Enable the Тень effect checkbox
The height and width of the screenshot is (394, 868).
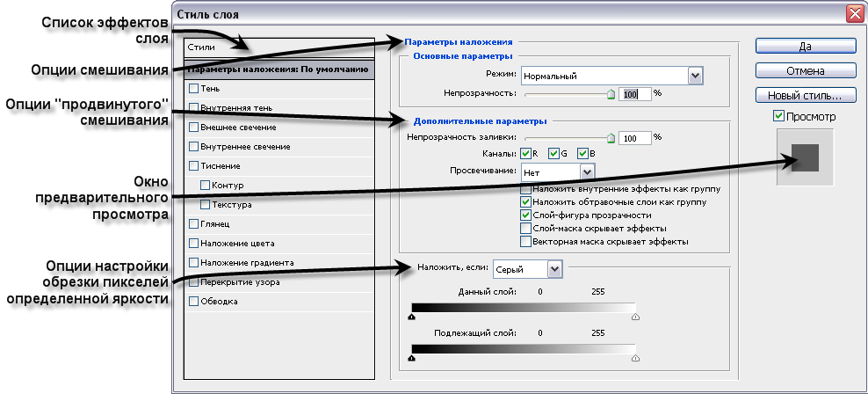pyautogui.click(x=193, y=88)
